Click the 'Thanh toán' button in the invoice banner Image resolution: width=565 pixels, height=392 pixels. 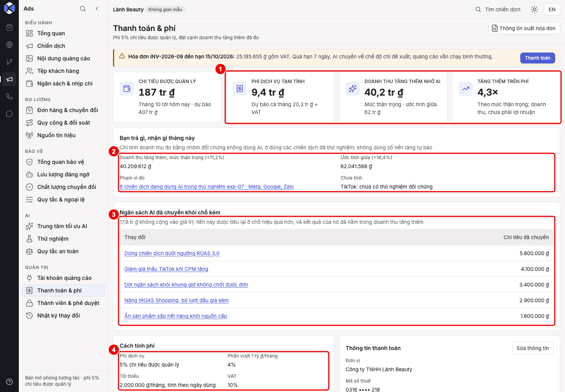(538, 58)
